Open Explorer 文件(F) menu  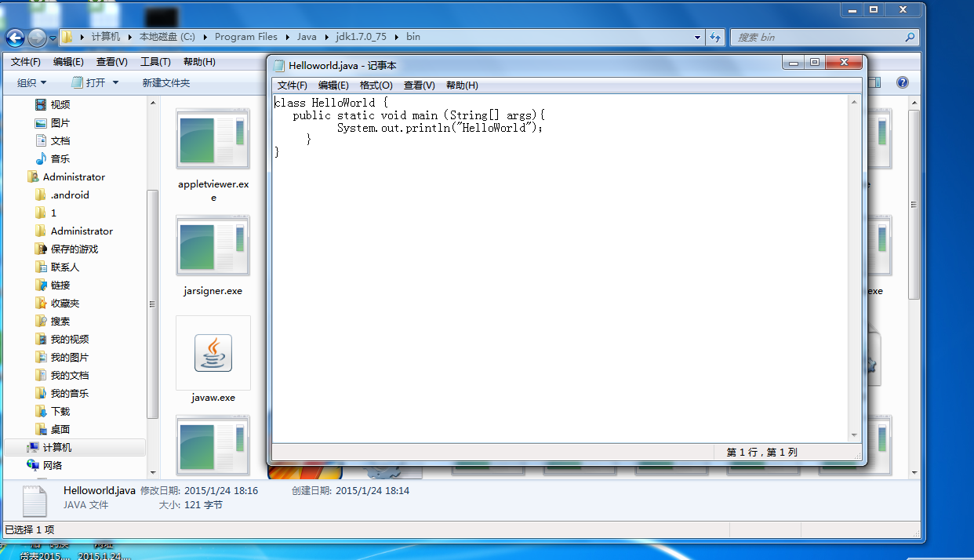click(26, 62)
